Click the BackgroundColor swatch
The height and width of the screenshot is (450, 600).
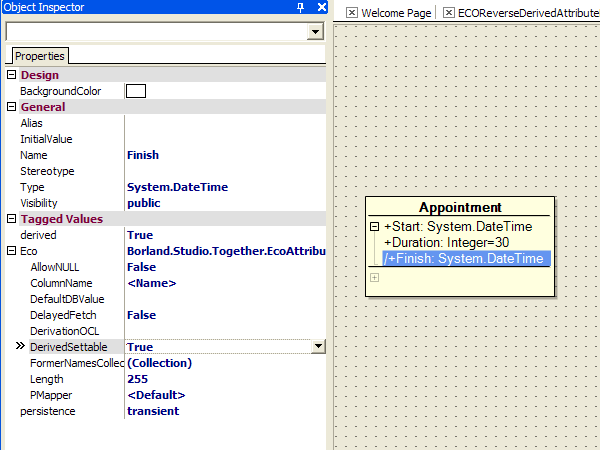(x=136, y=91)
